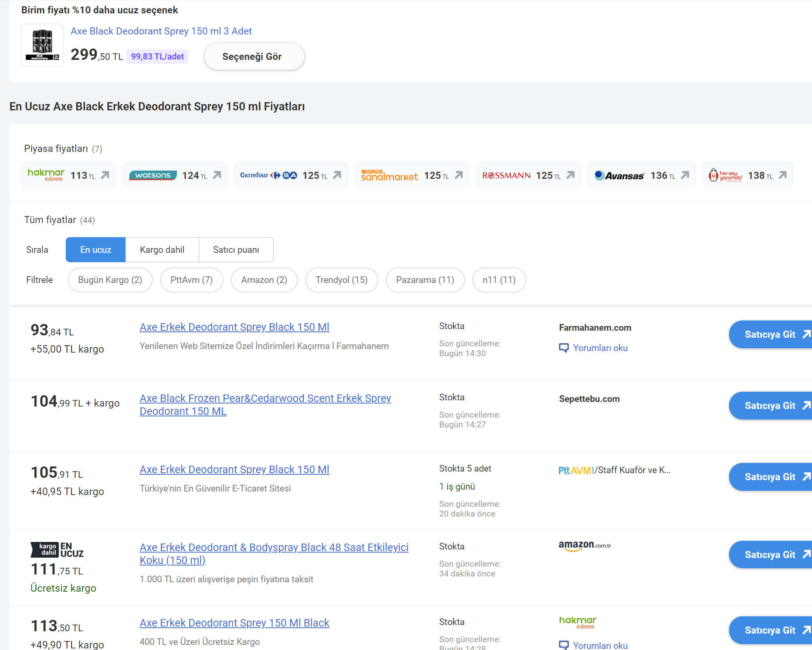This screenshot has width=812, height=650.
Task: Open Axe Black Frozen Pear&Cedarwood Scent link
Action: coord(265,405)
